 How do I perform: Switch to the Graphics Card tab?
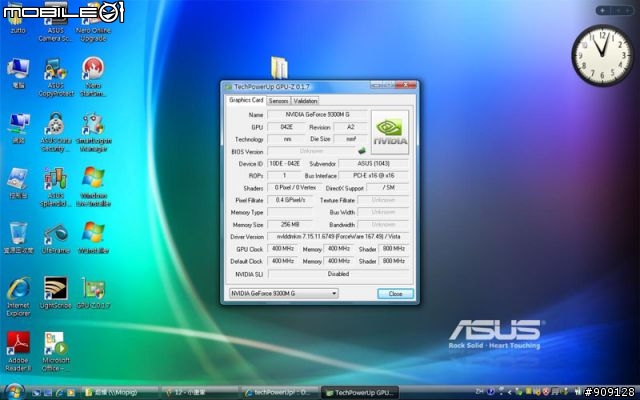[x=246, y=100]
